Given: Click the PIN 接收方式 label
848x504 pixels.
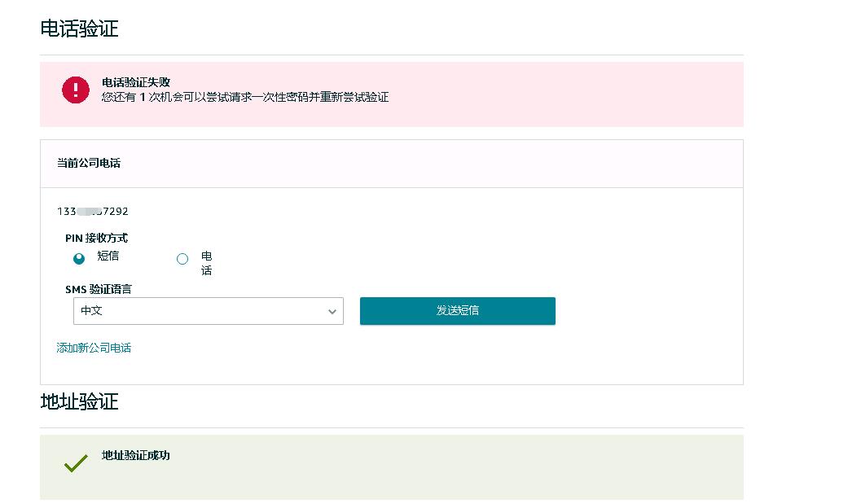Looking at the screenshot, I should pos(96,238).
